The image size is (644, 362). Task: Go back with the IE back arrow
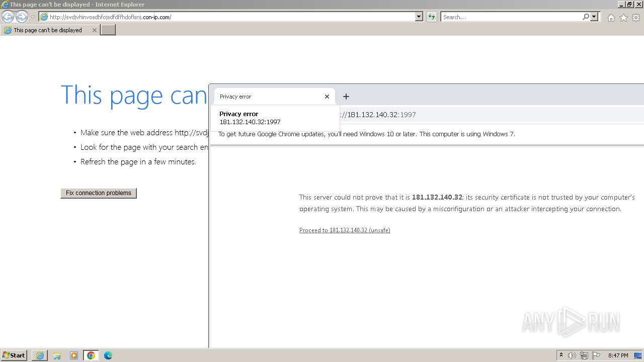8,17
